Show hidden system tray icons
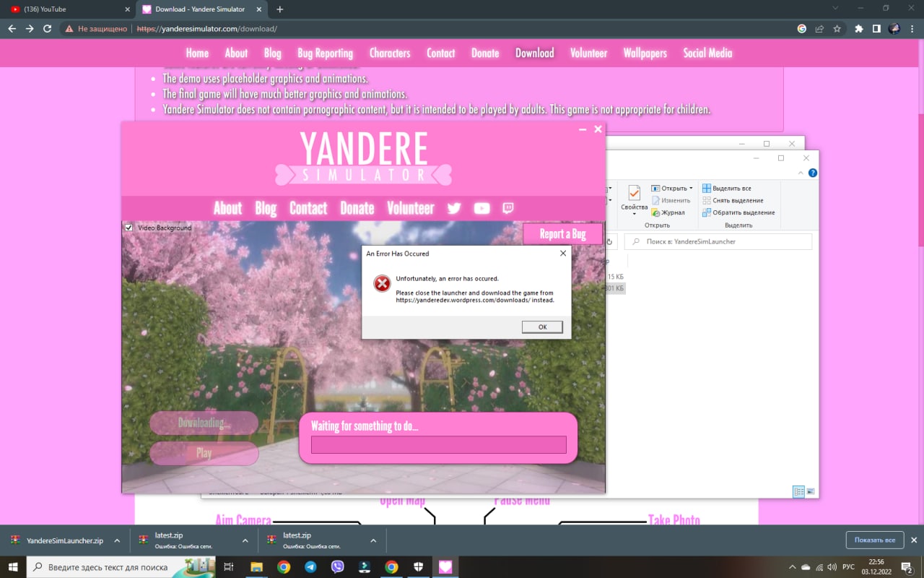924x578 pixels. (x=792, y=567)
